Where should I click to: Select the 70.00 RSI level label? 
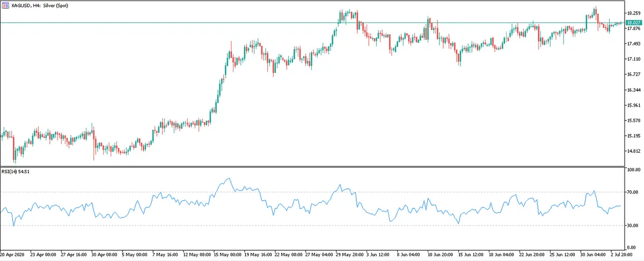[633, 192]
